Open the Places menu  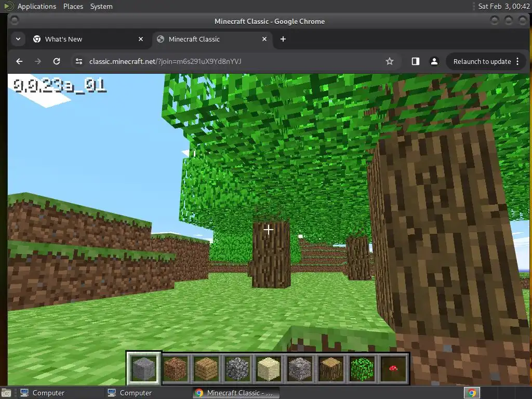pos(73,6)
